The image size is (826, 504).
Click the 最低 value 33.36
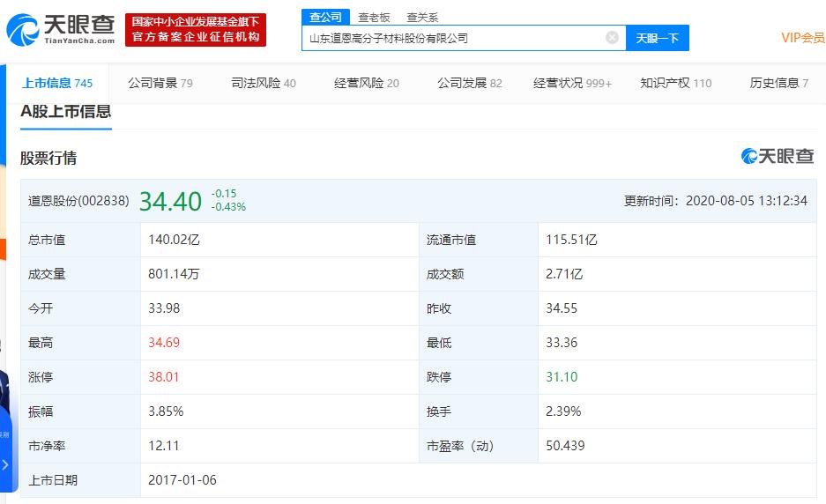[x=562, y=343]
